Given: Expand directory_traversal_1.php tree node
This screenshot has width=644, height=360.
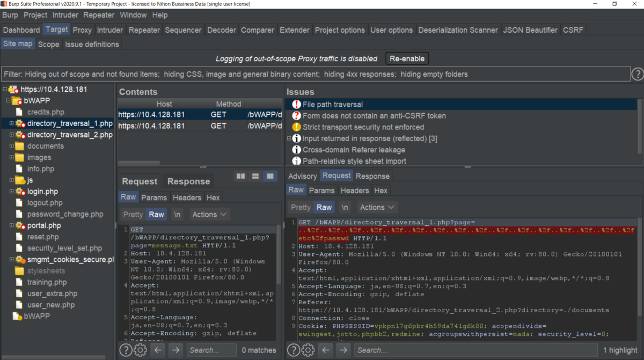Looking at the screenshot, I should tap(11, 123).
